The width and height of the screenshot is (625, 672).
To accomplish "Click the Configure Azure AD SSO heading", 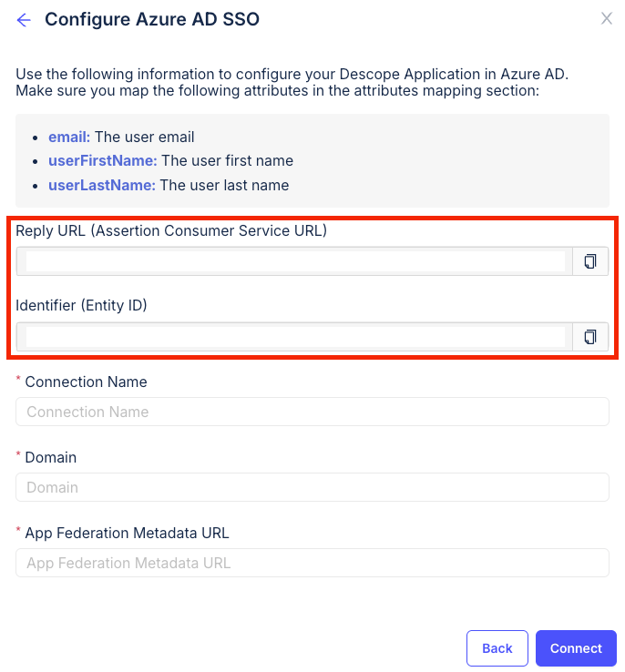I will [x=152, y=19].
